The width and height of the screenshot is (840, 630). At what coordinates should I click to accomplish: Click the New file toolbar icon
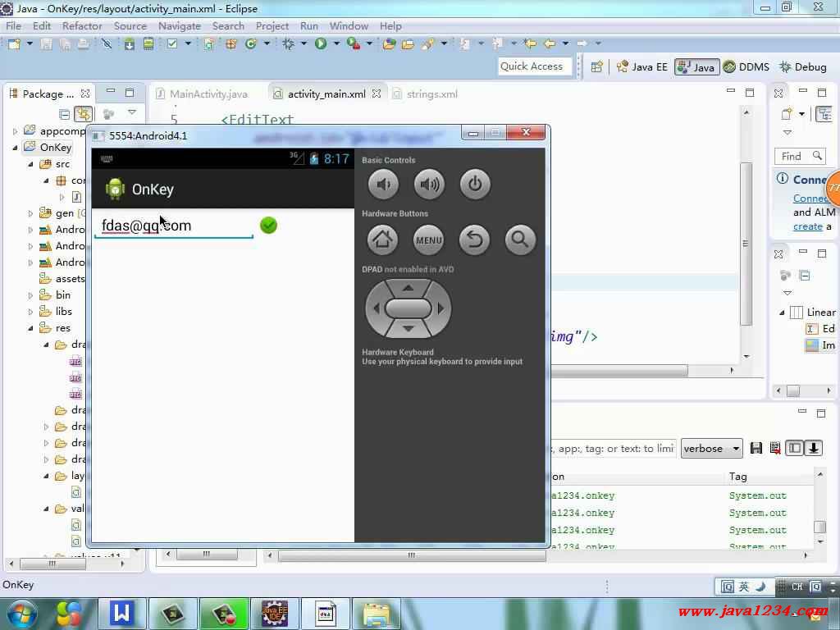pyautogui.click(x=15, y=44)
